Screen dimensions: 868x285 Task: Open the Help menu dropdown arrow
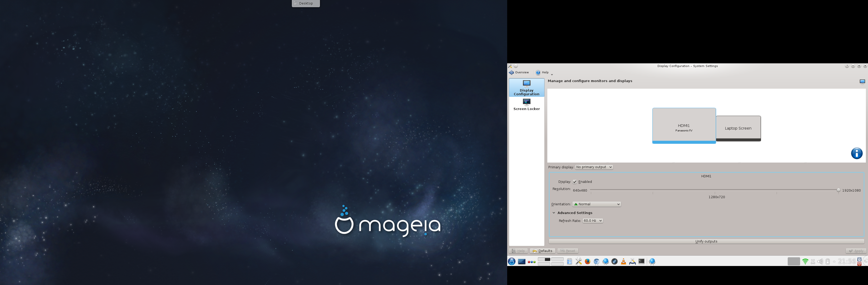(x=552, y=74)
